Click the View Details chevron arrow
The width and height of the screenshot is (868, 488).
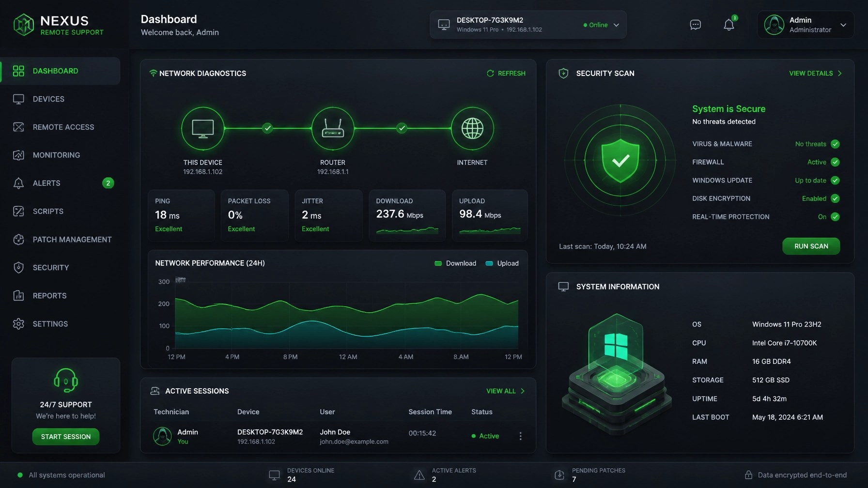pos(840,73)
